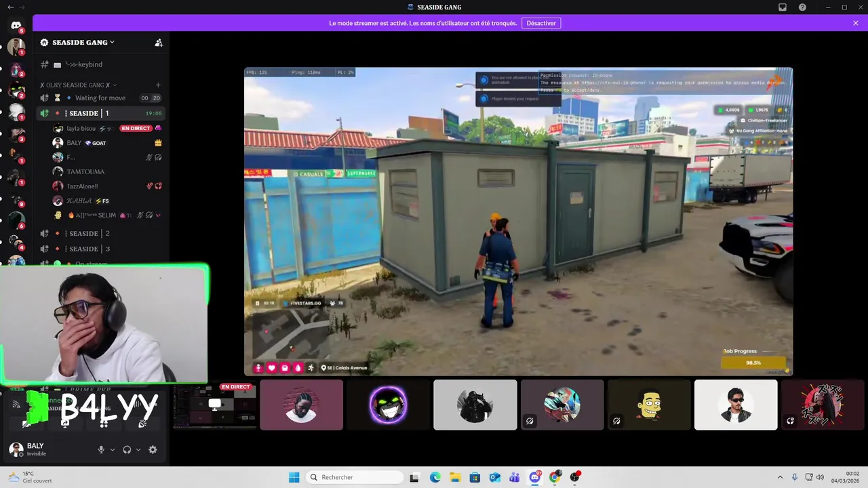
Task: Click Désactiver to disable streamer mode
Action: click(541, 23)
